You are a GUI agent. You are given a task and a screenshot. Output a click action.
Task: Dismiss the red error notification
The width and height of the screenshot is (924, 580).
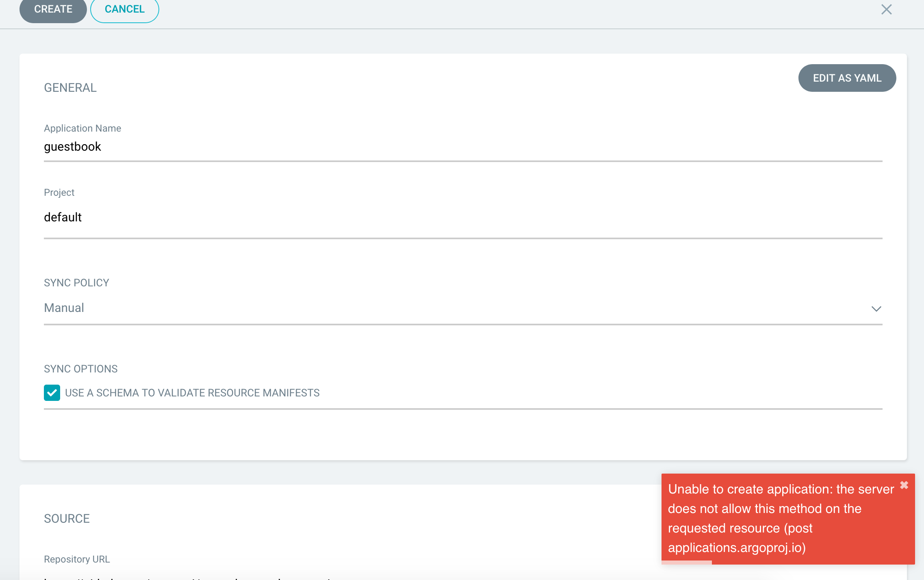click(x=904, y=485)
